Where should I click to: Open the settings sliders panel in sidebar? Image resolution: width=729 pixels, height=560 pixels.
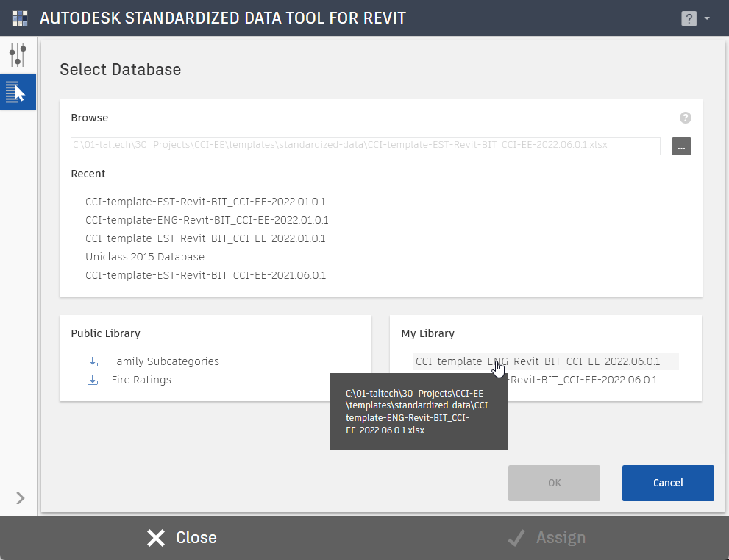[18, 55]
